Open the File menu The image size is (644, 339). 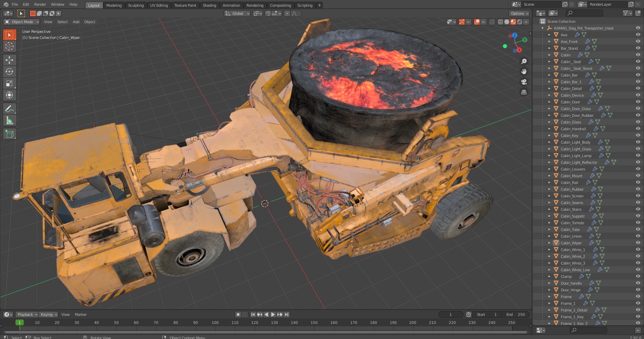click(x=15, y=4)
